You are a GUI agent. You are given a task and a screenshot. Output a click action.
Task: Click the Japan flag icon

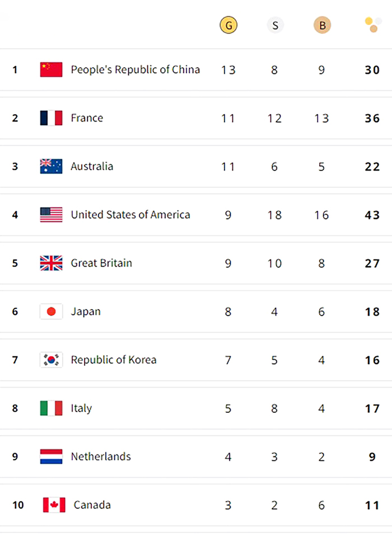[x=51, y=311]
